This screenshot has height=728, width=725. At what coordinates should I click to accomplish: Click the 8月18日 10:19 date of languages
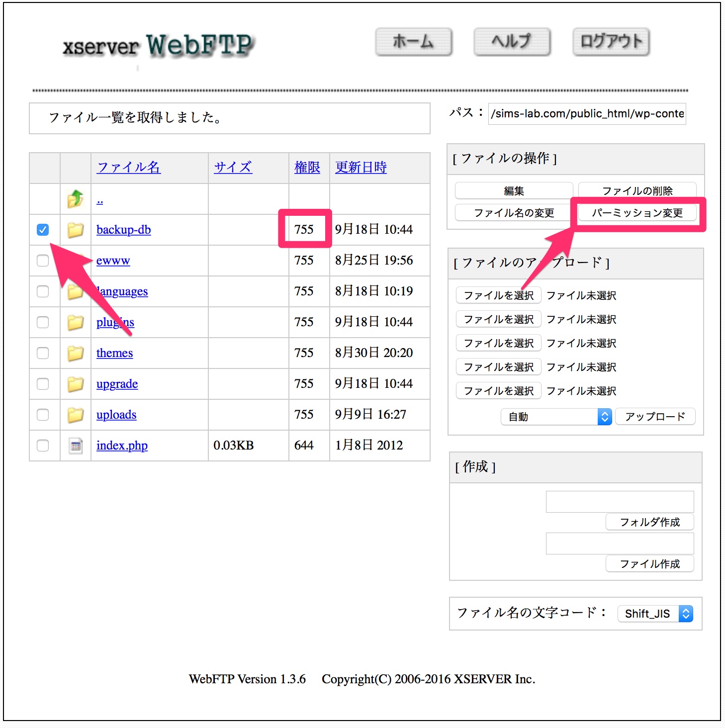pos(374,291)
